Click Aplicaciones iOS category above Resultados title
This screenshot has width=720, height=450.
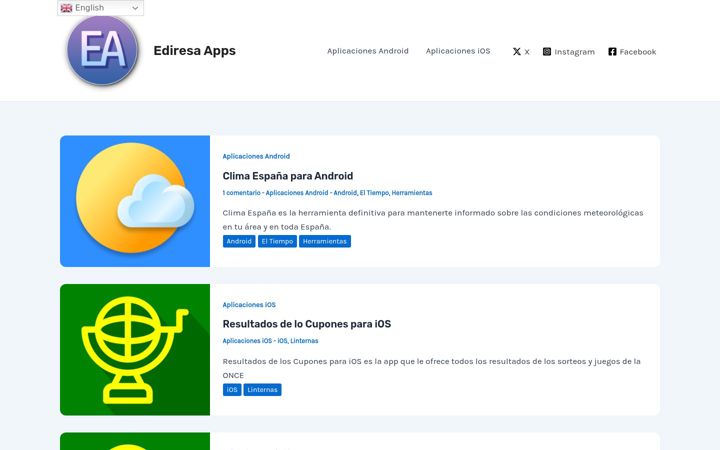(249, 304)
